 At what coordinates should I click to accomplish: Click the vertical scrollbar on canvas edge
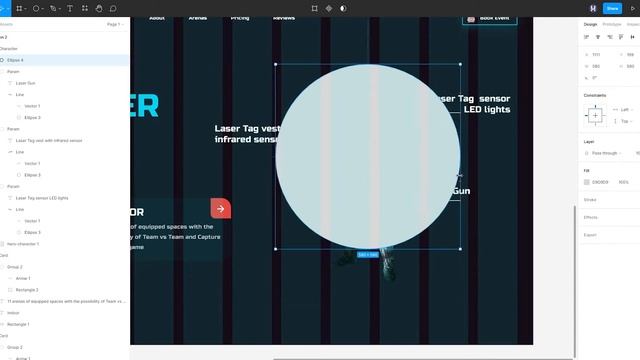point(575,282)
